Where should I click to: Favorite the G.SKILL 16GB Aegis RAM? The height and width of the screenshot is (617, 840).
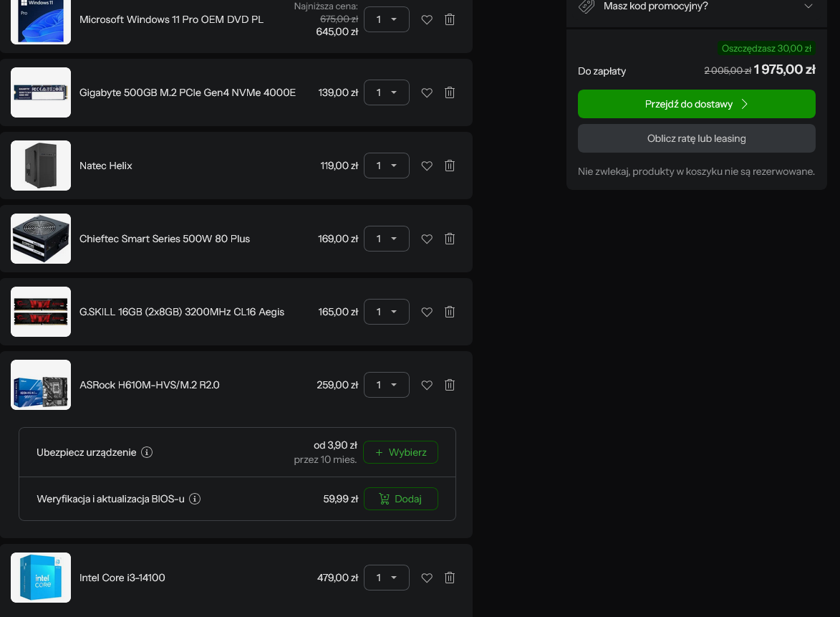point(426,312)
